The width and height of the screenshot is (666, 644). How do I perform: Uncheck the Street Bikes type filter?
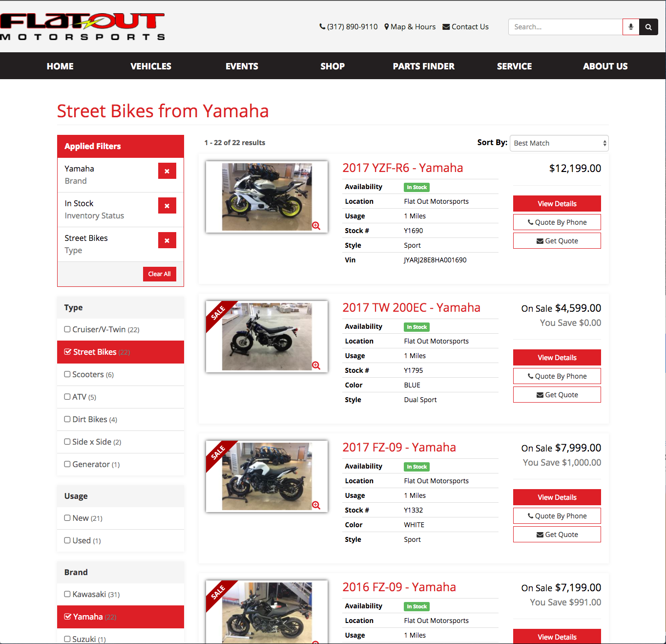(x=68, y=352)
